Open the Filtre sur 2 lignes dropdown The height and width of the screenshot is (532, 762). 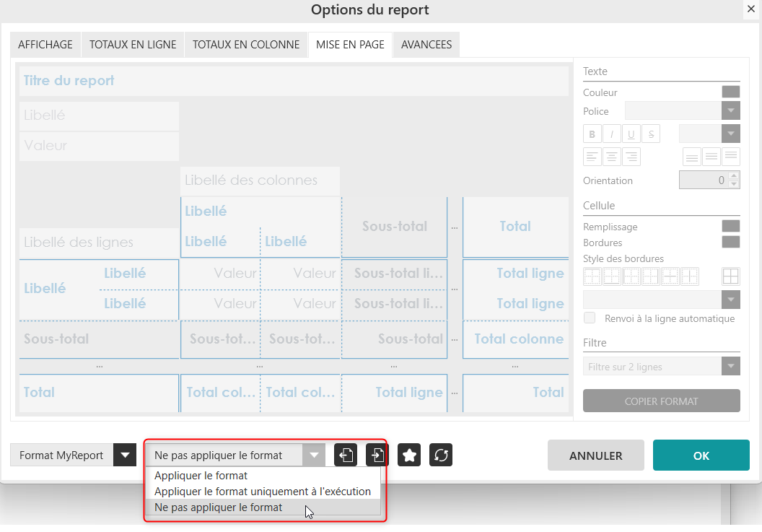pyautogui.click(x=731, y=367)
